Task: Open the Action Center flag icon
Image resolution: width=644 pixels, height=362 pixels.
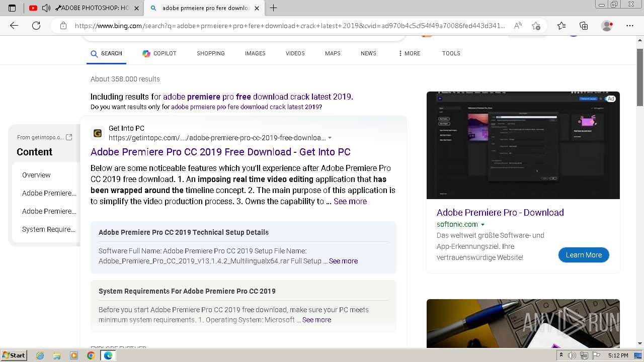Action: (596, 355)
